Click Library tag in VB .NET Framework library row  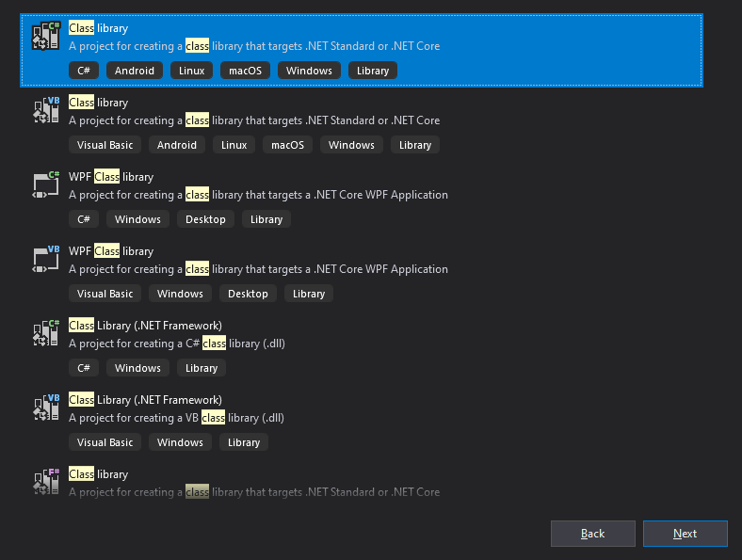pos(244,441)
